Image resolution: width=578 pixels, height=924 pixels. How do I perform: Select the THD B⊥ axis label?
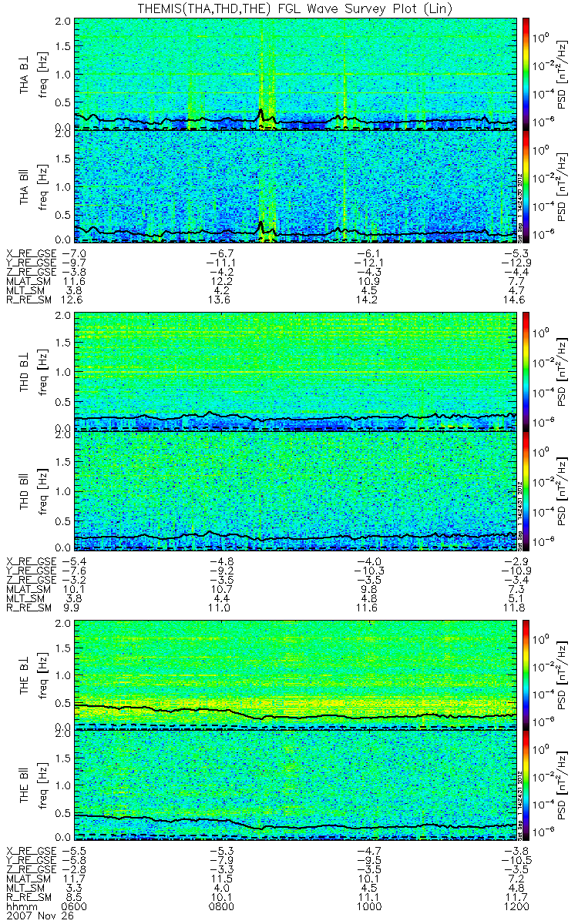[25, 373]
